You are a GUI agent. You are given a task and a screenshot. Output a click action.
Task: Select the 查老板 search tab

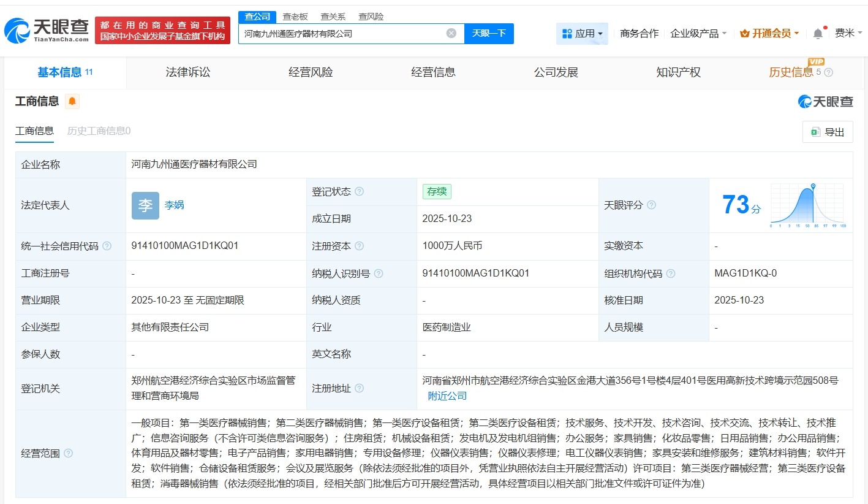[295, 16]
